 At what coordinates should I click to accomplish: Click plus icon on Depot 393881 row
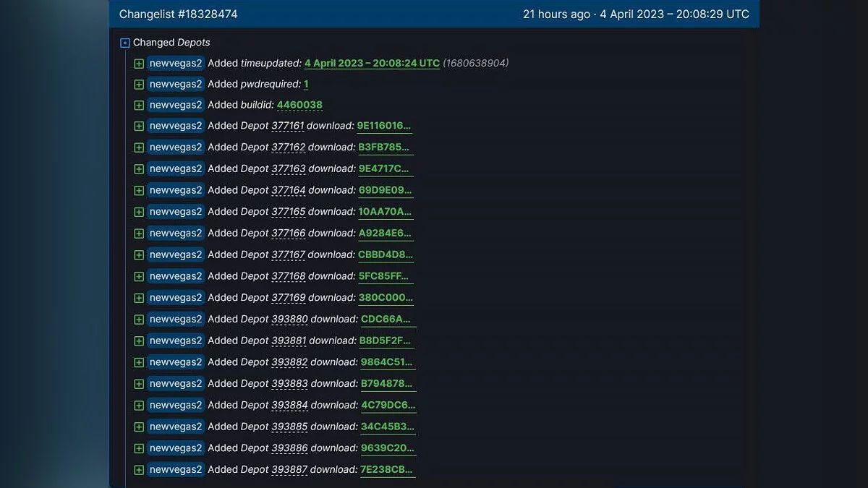click(x=139, y=341)
